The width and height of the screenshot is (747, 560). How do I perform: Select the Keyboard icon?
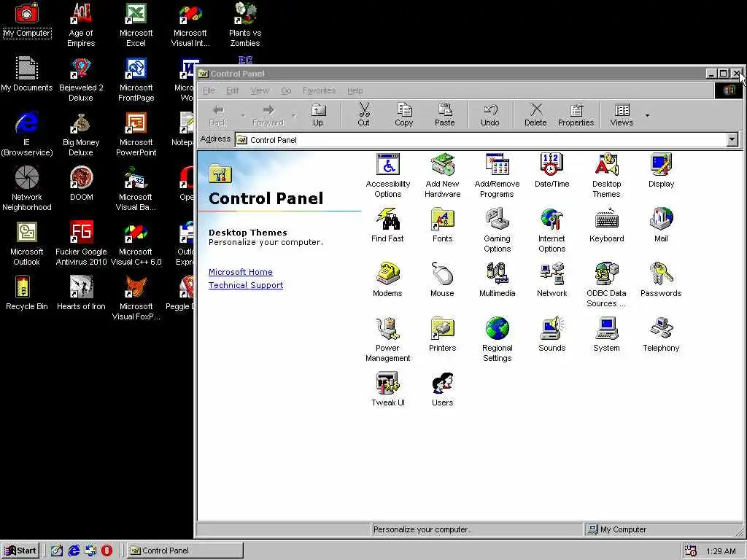point(606,225)
